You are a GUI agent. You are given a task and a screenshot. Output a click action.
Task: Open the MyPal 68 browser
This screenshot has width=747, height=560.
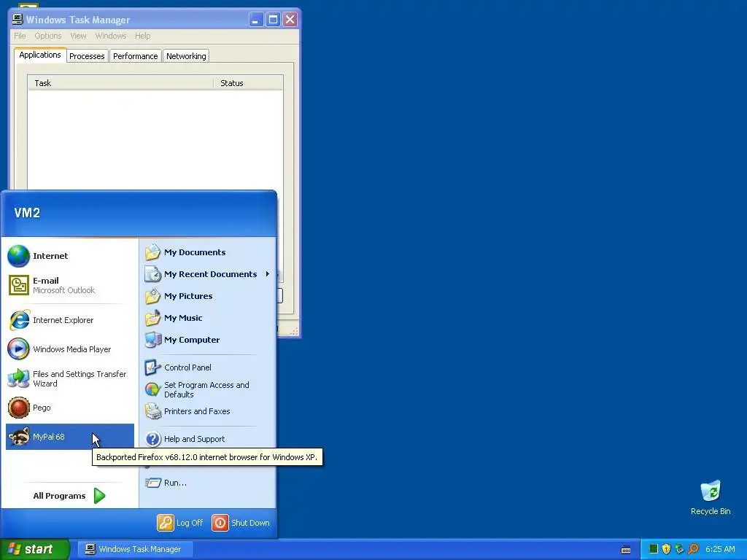coord(69,437)
